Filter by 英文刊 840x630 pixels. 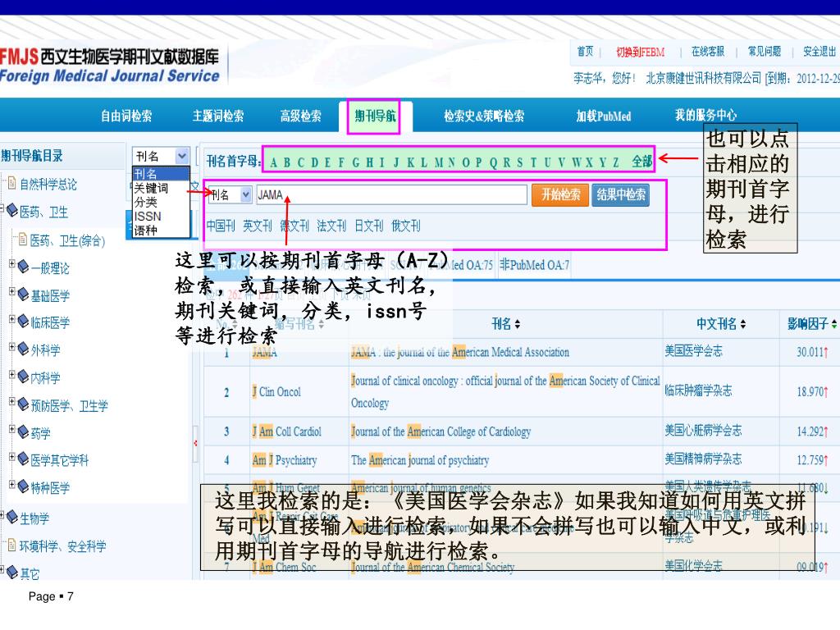pyautogui.click(x=257, y=226)
